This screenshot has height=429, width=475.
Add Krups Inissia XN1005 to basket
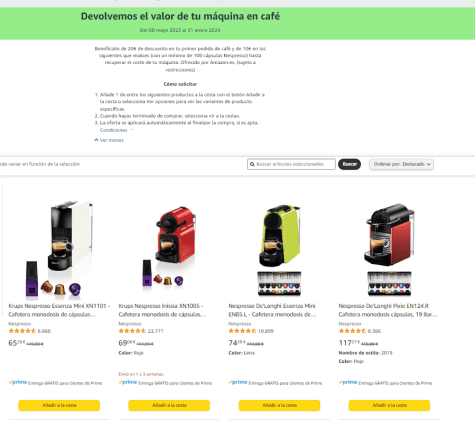169,405
